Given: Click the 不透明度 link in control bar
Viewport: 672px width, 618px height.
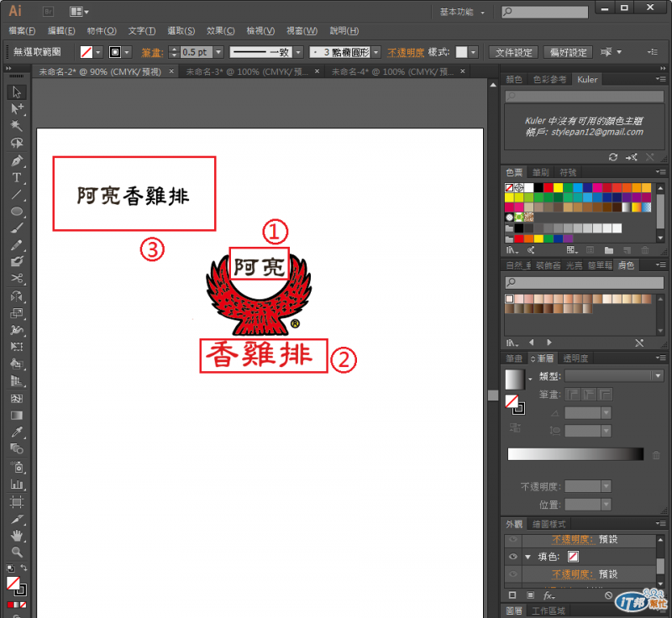Looking at the screenshot, I should (406, 52).
